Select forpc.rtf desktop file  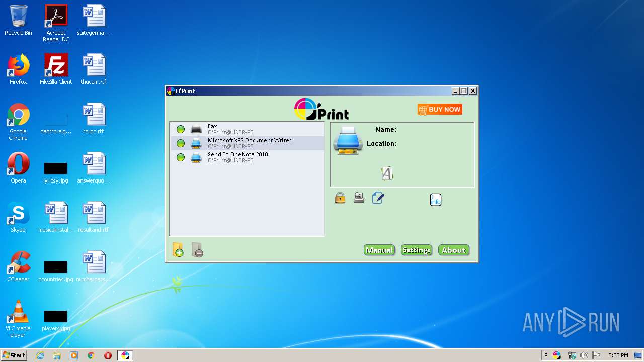(94, 119)
